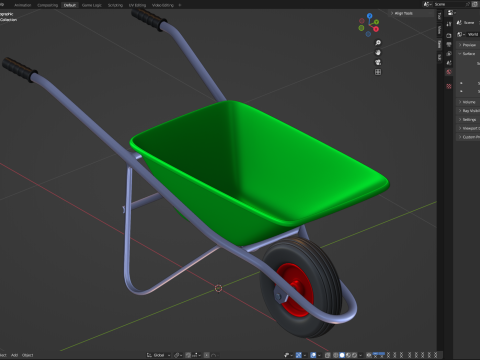Click the negative Y axis gizmo circle
Image resolution: width=480 pixels, height=360 pixels.
pos(361,28)
